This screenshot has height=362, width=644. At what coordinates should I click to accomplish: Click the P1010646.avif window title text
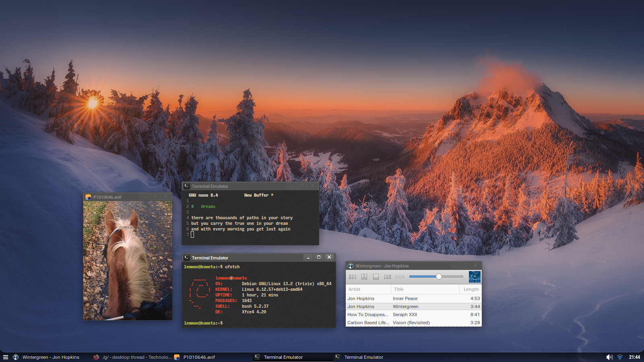coord(107,197)
